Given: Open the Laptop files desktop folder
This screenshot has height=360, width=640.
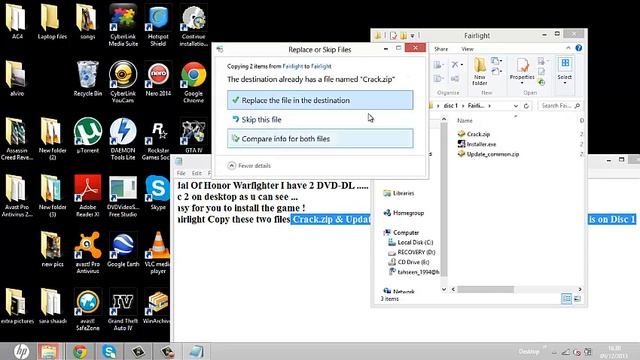Looking at the screenshot, I should [x=52, y=22].
